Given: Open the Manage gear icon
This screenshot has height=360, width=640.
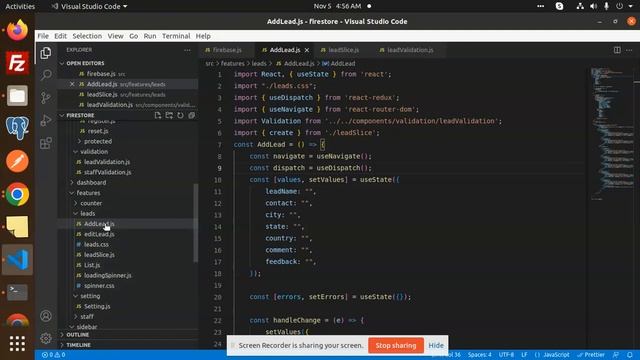Looking at the screenshot, I should [x=46, y=338].
